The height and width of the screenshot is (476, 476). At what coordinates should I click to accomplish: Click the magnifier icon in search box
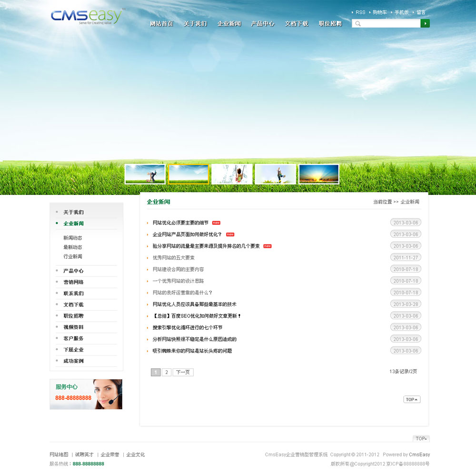[x=358, y=23]
